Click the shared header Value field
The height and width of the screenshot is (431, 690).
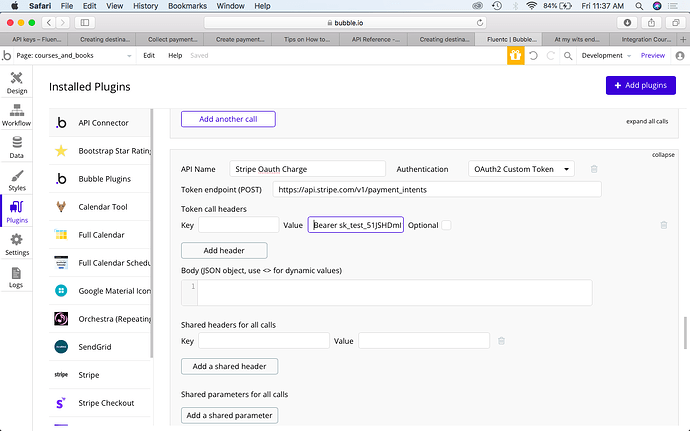coord(424,341)
